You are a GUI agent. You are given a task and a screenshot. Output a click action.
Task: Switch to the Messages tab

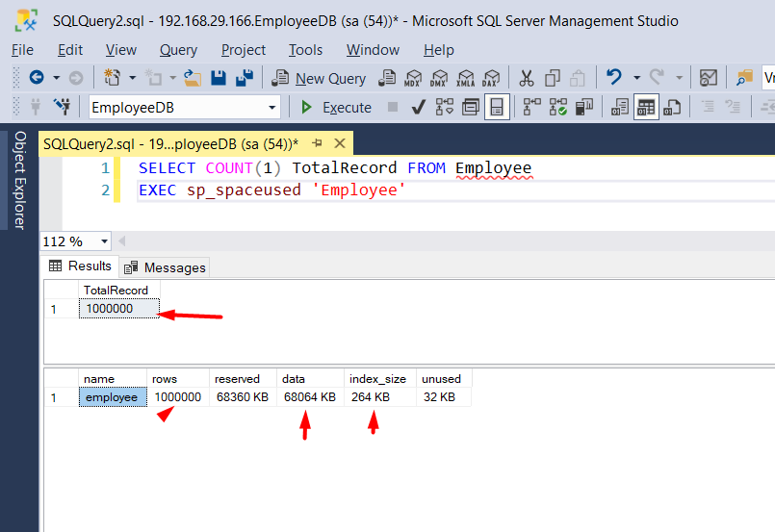[165, 267]
